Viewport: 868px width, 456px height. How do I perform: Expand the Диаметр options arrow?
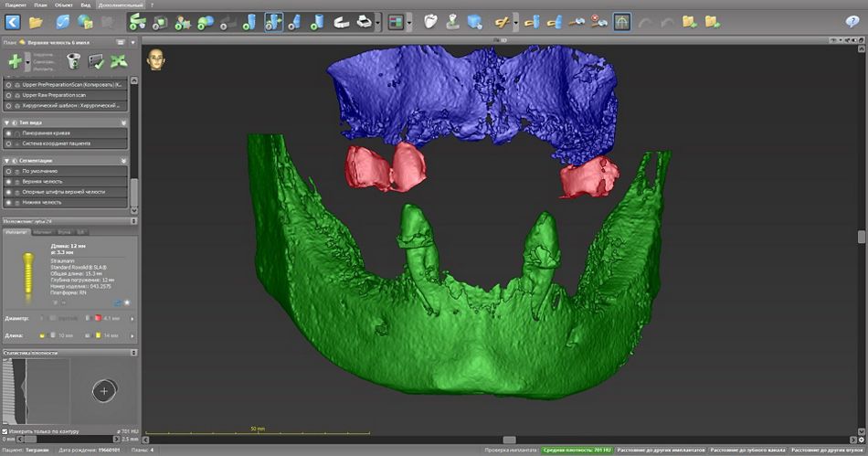pyautogui.click(x=132, y=319)
